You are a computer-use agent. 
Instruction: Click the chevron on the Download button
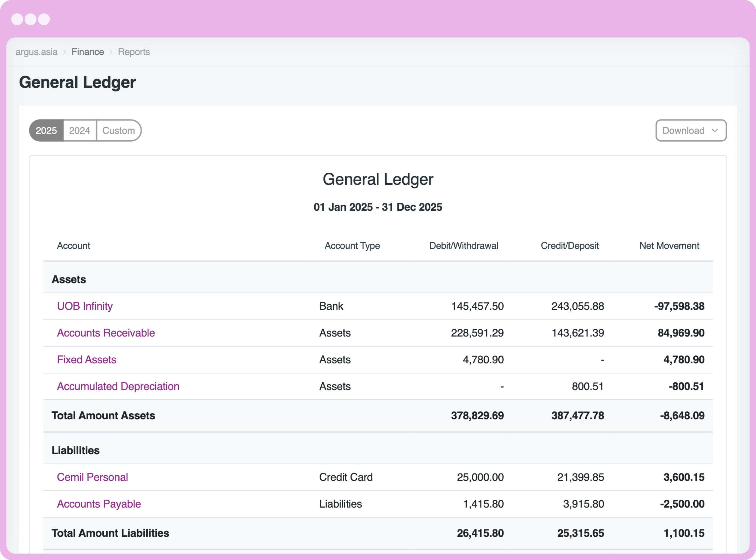[x=715, y=131]
